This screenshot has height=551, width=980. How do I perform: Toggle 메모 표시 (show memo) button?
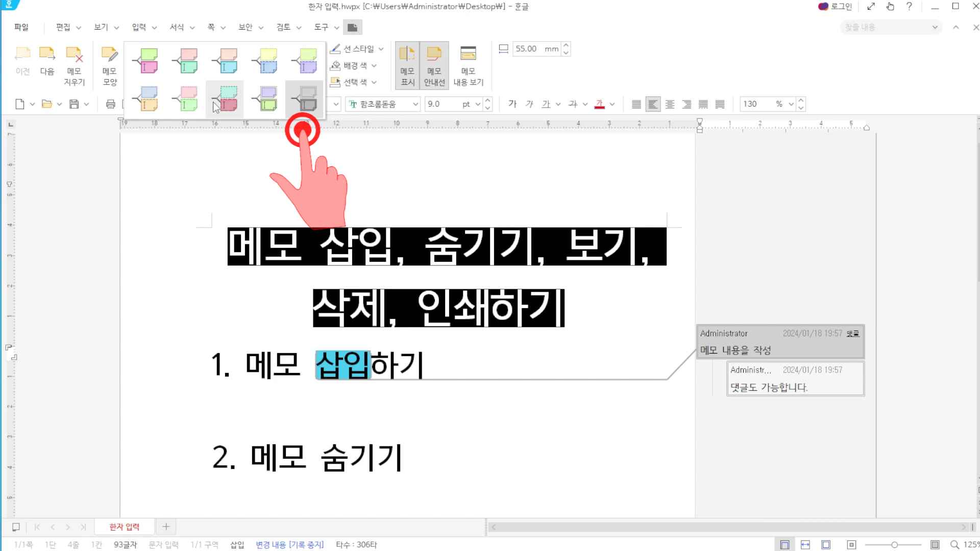pyautogui.click(x=407, y=66)
